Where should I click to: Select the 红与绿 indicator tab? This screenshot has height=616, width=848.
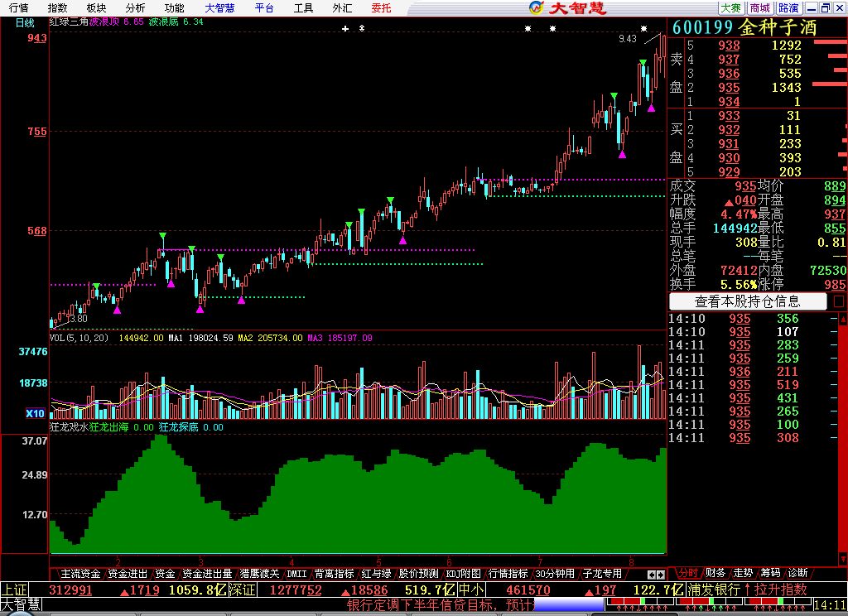(x=376, y=574)
